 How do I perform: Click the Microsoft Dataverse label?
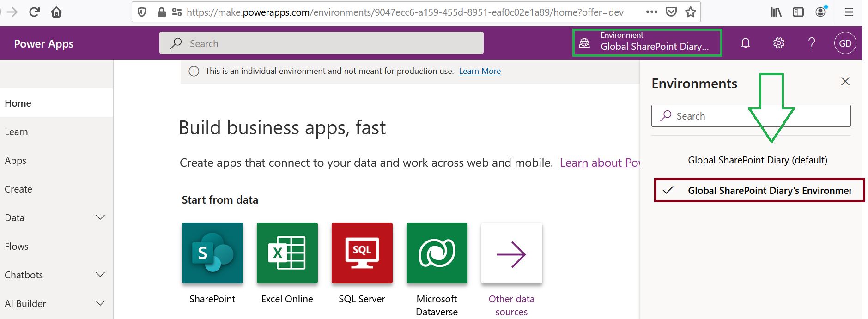coord(437,305)
